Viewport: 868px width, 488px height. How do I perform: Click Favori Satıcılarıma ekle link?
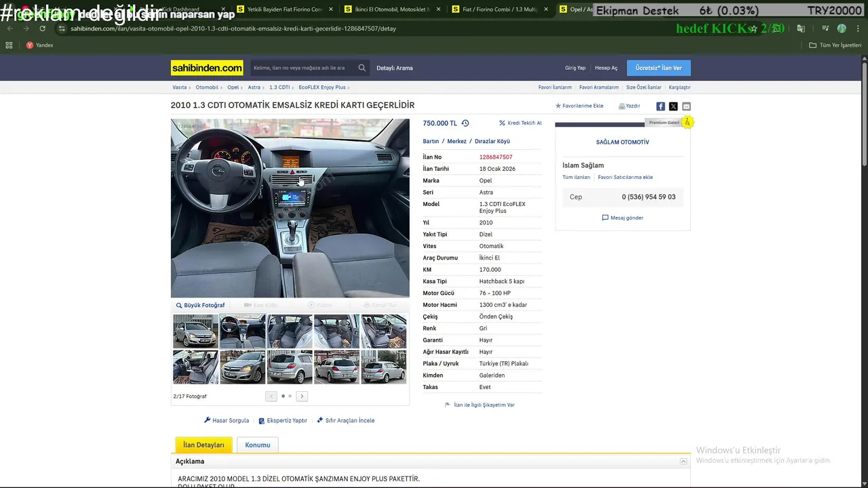point(625,178)
